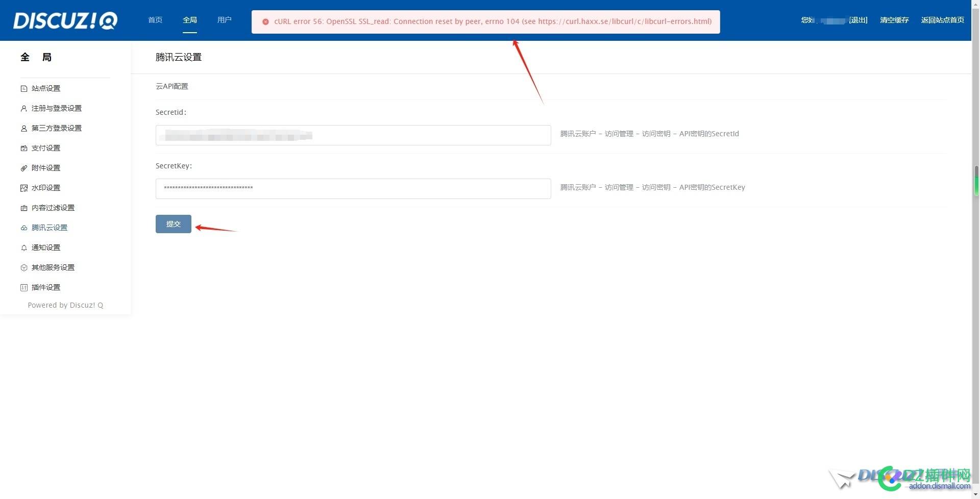Click the 云API配置 section label
The image size is (980, 499).
[172, 86]
